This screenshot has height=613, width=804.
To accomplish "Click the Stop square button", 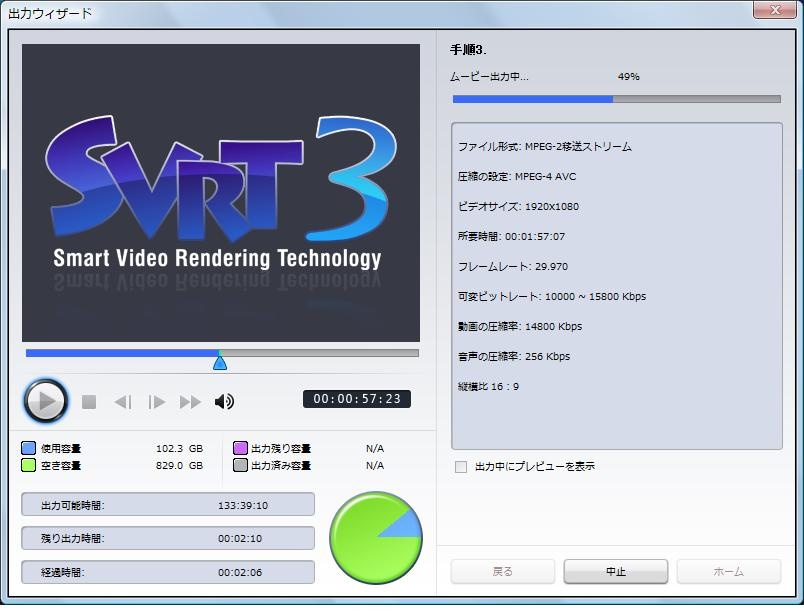I will (89, 402).
